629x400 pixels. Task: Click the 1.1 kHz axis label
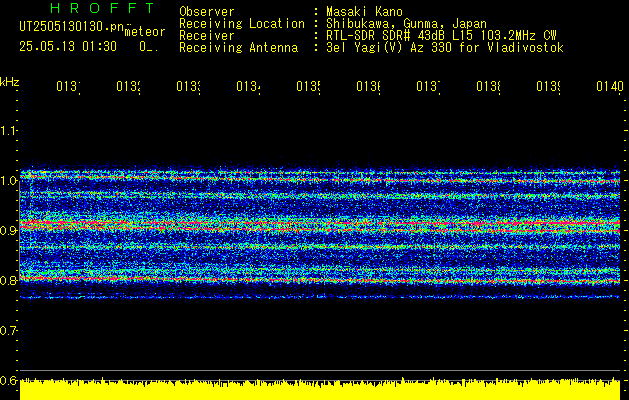coord(8,130)
